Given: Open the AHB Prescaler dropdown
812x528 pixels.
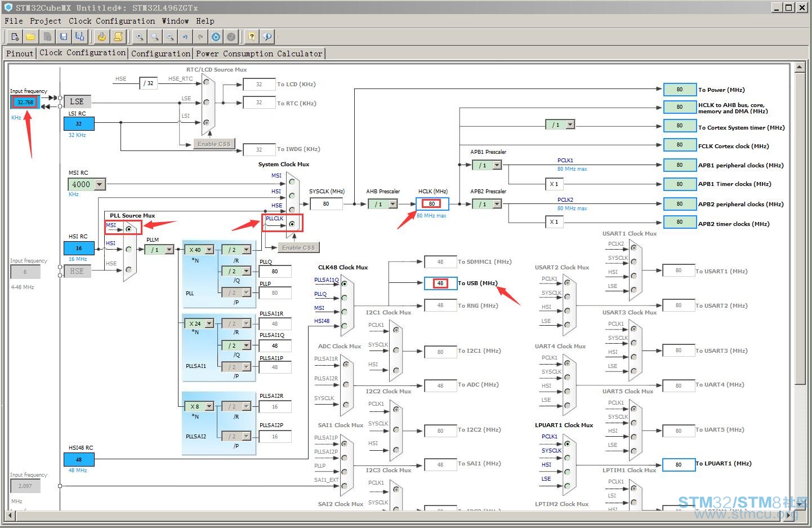Looking at the screenshot, I should tap(392, 204).
